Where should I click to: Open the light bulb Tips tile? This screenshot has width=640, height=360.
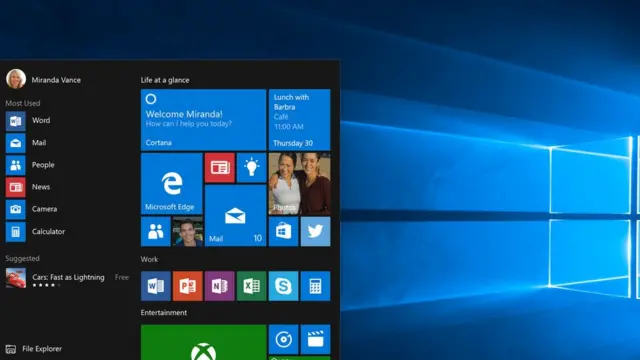[x=251, y=167]
